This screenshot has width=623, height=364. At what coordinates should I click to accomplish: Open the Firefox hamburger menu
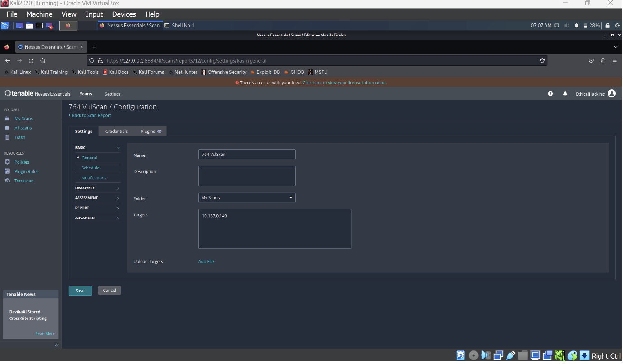point(614,60)
